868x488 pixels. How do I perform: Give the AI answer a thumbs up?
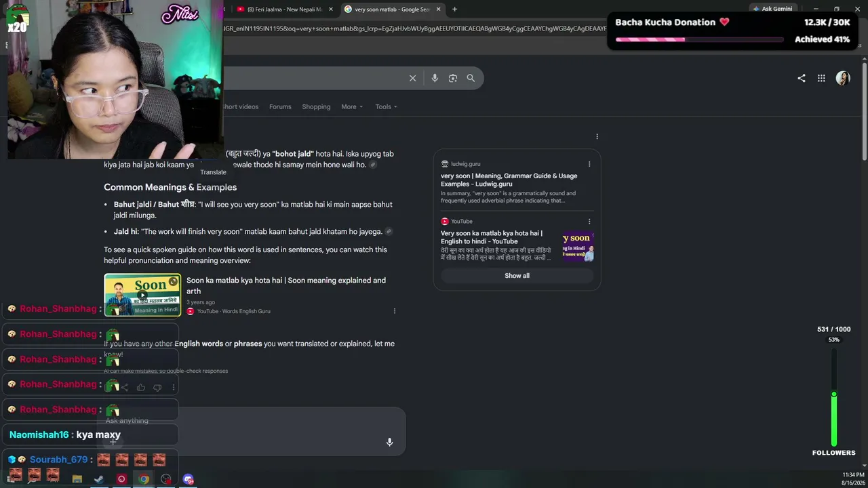point(141,388)
